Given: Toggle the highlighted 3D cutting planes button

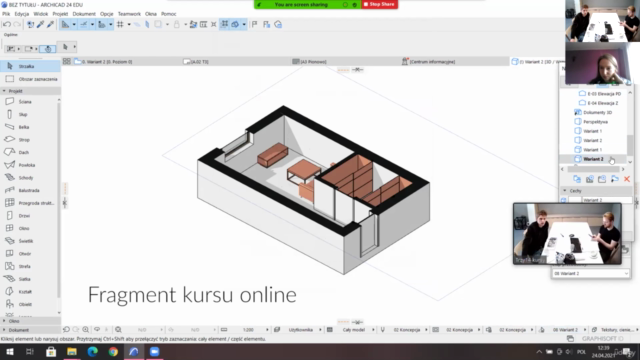Looking at the screenshot, I should pos(235,24).
